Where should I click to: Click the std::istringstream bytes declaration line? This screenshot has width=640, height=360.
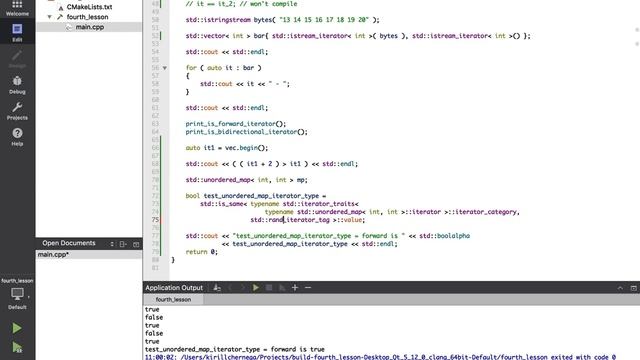coord(282,20)
